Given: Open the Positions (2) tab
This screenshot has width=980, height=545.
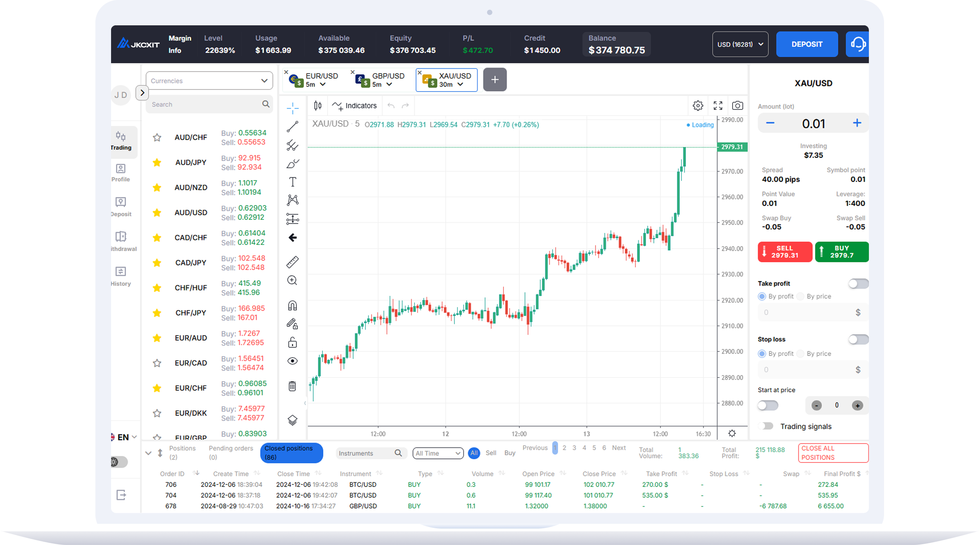Looking at the screenshot, I should click(x=182, y=453).
